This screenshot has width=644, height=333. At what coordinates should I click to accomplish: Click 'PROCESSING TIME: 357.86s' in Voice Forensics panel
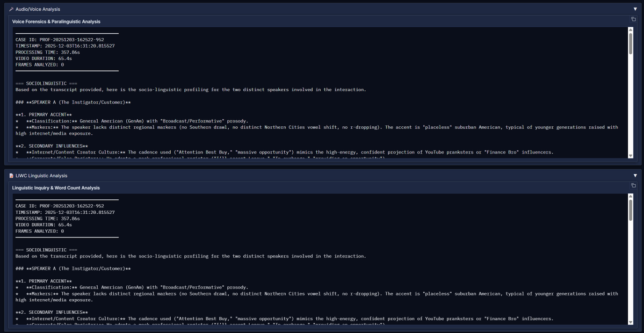pos(48,52)
